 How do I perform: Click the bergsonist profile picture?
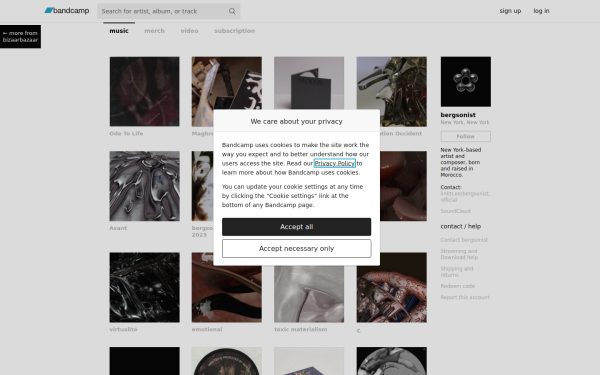(466, 82)
